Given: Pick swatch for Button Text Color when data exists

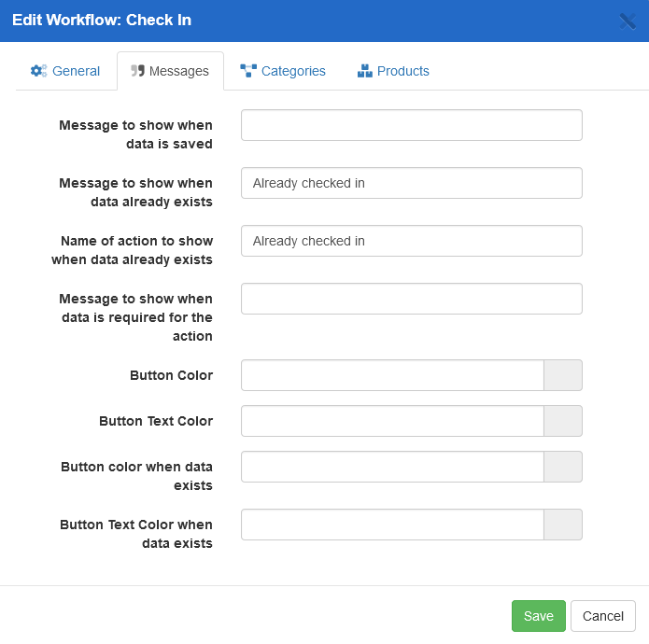Looking at the screenshot, I should pos(563,525).
